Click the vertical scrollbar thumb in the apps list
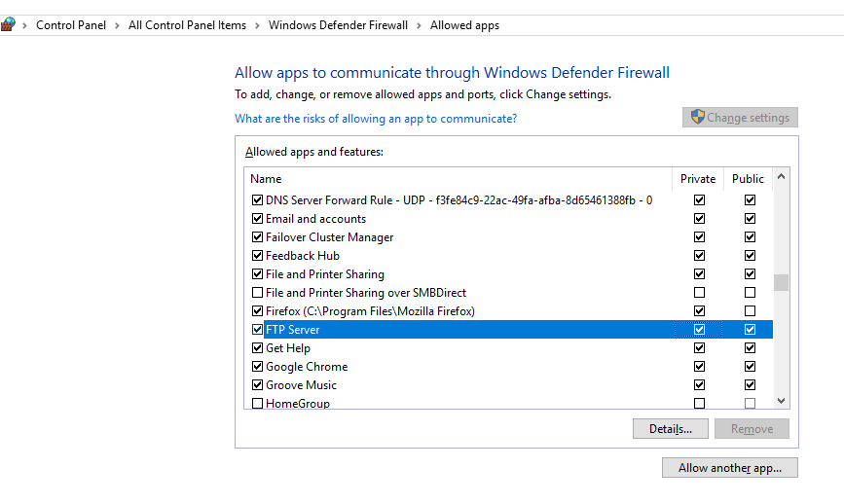The image size is (844, 504). click(x=781, y=282)
